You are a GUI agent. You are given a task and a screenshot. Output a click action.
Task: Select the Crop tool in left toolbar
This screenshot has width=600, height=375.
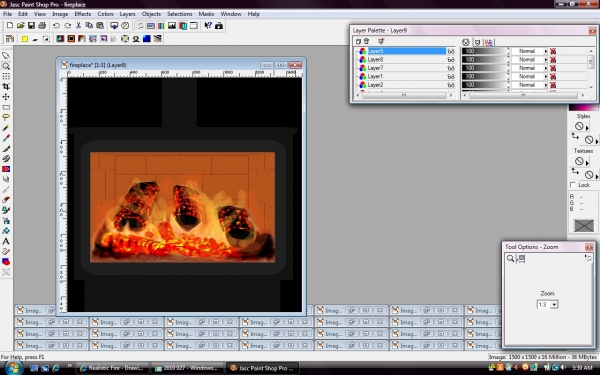(x=6, y=86)
